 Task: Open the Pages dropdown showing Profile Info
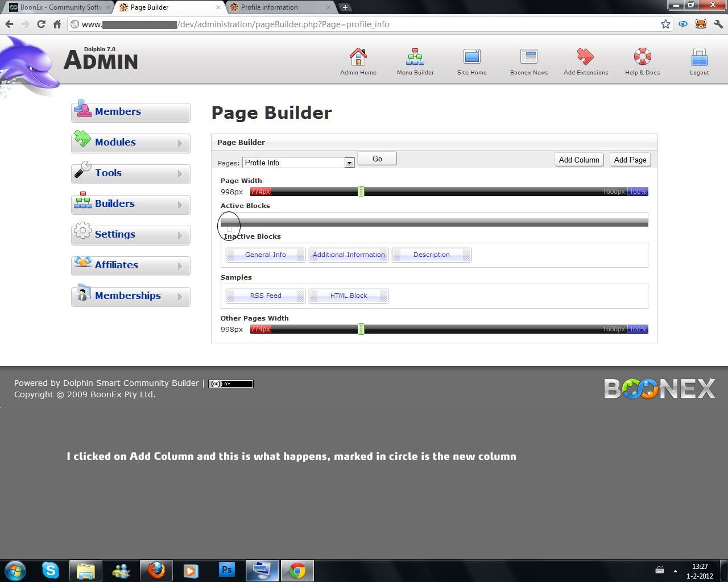[x=299, y=163]
